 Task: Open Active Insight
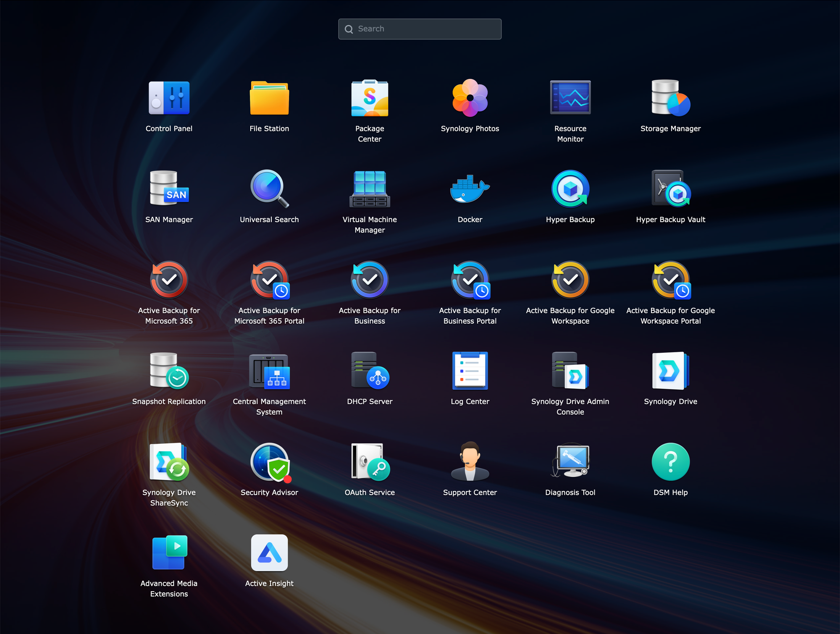[x=269, y=553]
